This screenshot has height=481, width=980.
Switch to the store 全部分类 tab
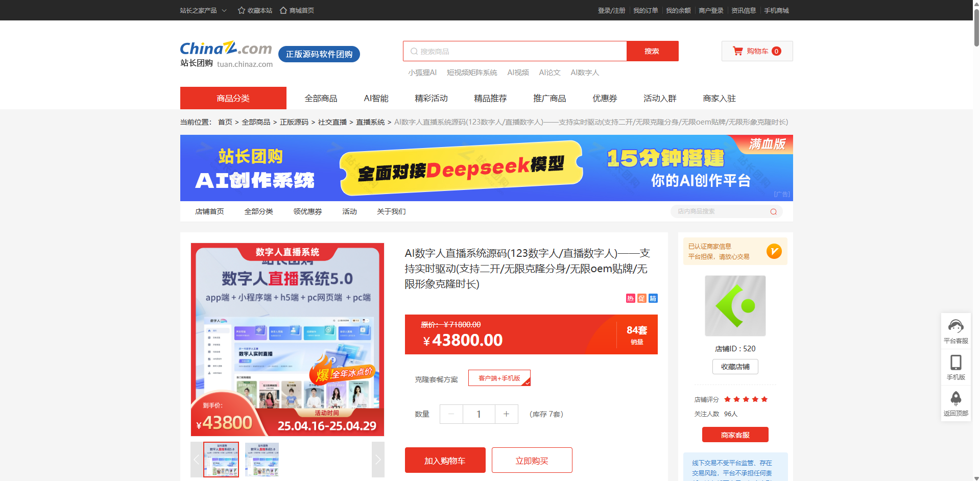tap(259, 211)
